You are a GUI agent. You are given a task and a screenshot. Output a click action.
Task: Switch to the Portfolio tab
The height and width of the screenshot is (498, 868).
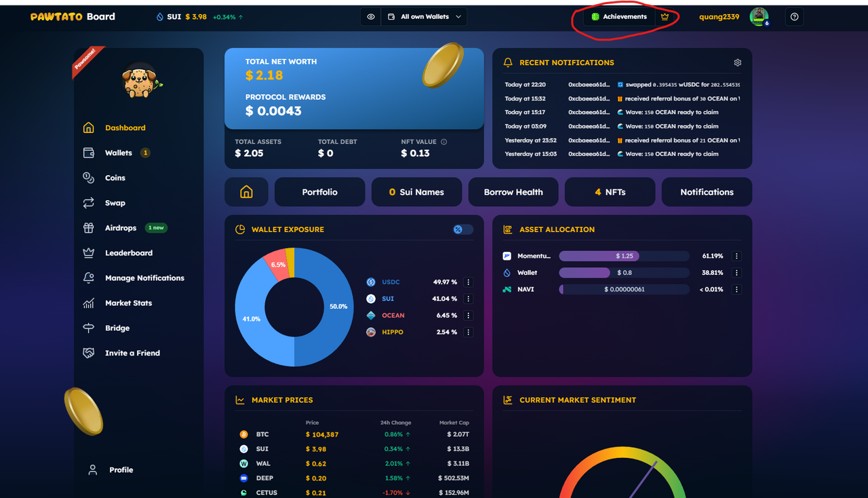(x=319, y=192)
